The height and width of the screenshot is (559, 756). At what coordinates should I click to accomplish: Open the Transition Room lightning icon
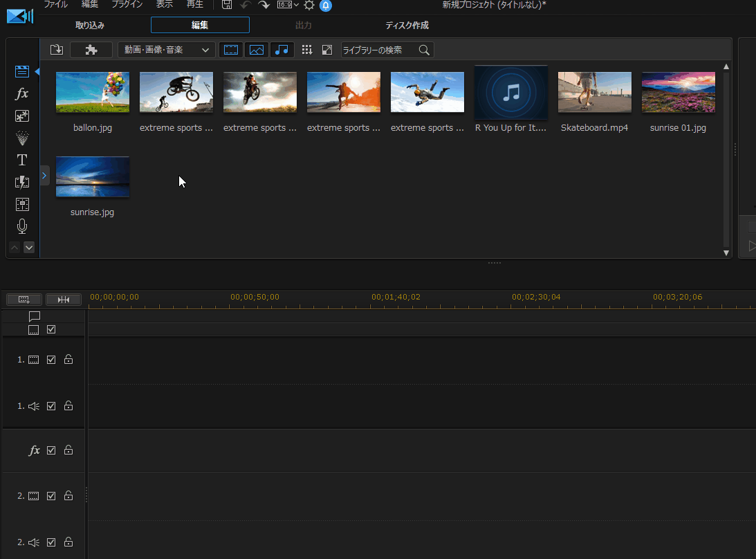(21, 183)
